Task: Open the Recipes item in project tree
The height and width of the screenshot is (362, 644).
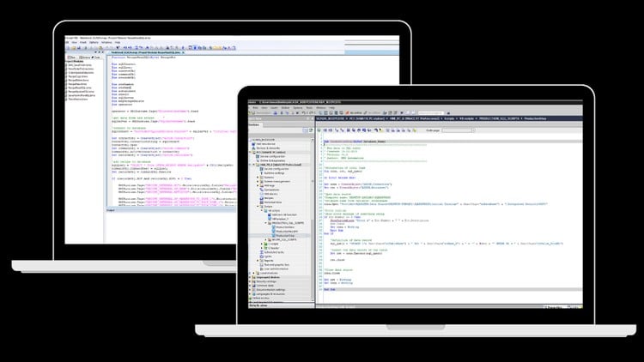Action: [x=267, y=200]
